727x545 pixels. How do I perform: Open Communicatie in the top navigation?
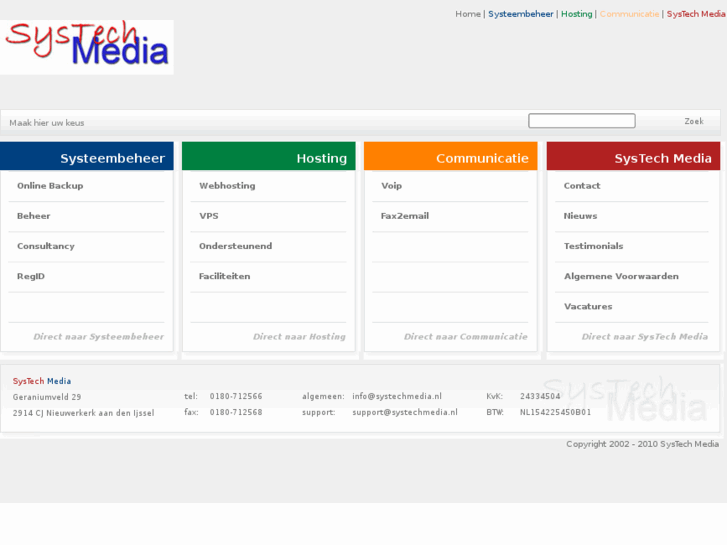pos(629,14)
